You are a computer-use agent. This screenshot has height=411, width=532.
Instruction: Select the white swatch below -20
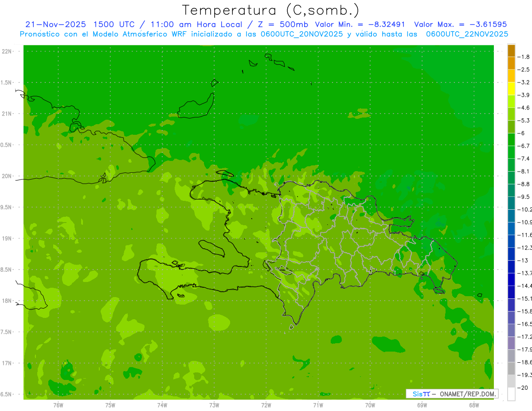[x=511, y=394]
